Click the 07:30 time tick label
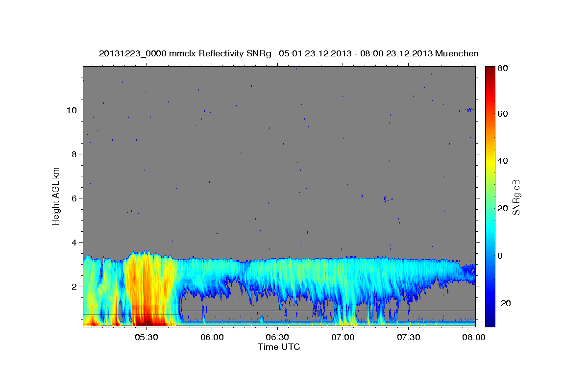The width and height of the screenshot is (588, 392). [x=409, y=337]
